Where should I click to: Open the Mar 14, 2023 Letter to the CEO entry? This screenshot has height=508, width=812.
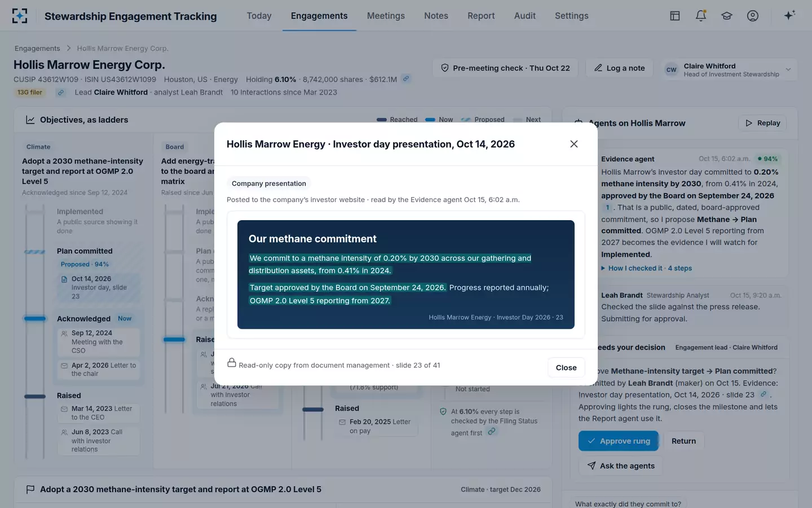click(x=99, y=413)
